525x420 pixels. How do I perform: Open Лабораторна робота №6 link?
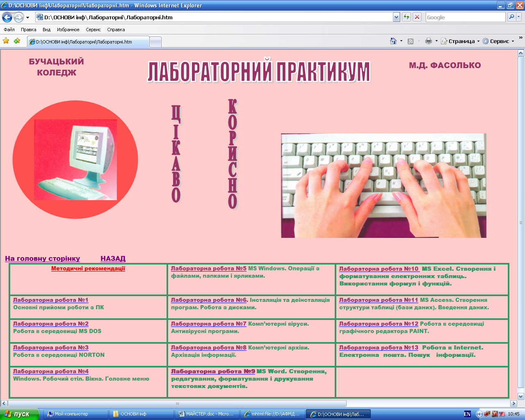tap(209, 300)
